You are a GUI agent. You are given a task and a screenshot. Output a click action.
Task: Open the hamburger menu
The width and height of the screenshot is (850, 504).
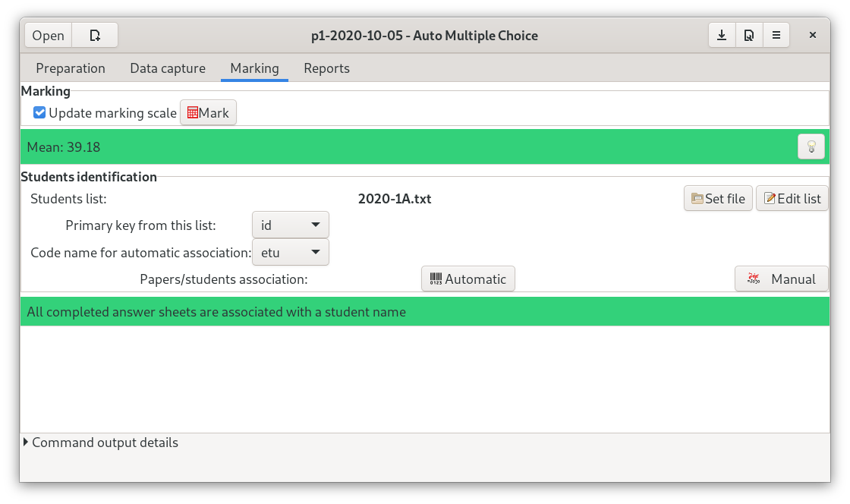pyautogui.click(x=776, y=36)
